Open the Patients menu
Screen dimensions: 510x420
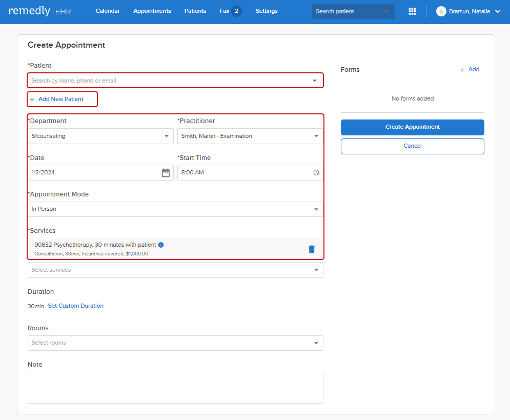click(195, 11)
